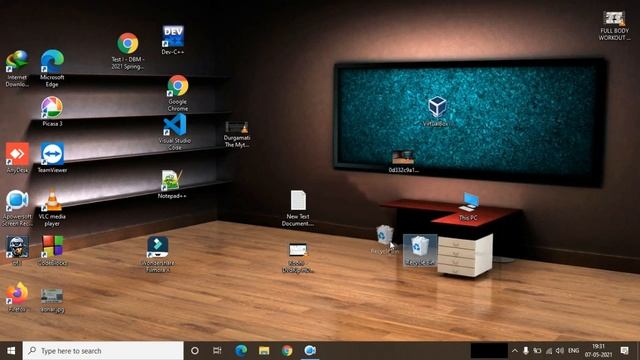The image size is (640, 360).
Task: Open Chrome from the taskbar
Action: [x=287, y=351]
